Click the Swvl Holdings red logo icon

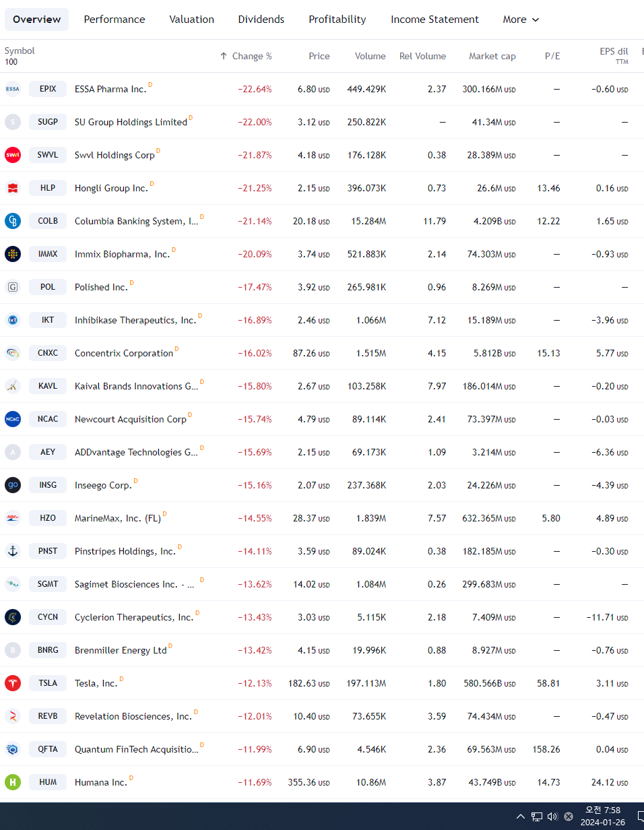(x=13, y=155)
